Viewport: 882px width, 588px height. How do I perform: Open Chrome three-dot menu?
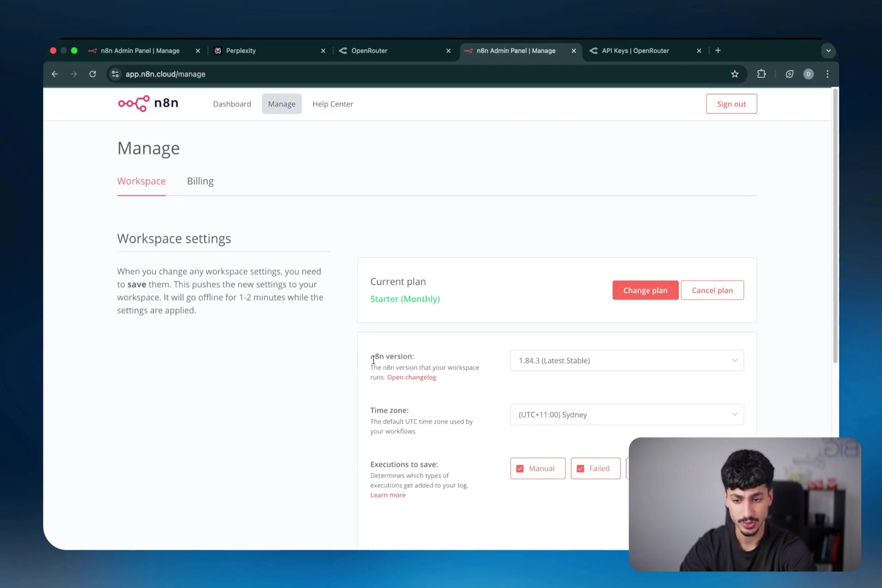[x=828, y=74]
